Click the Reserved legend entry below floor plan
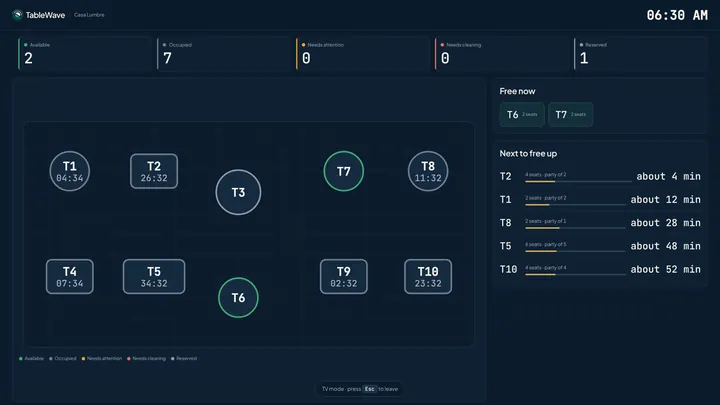The height and width of the screenshot is (405, 720). click(x=184, y=359)
